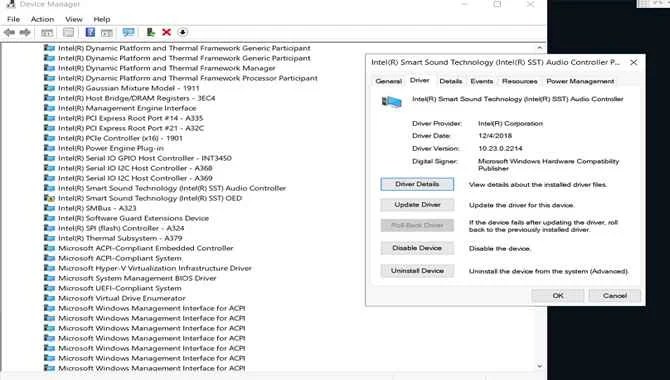
Task: Click Scan for hardware changes monitor icon
Action: [x=128, y=32]
